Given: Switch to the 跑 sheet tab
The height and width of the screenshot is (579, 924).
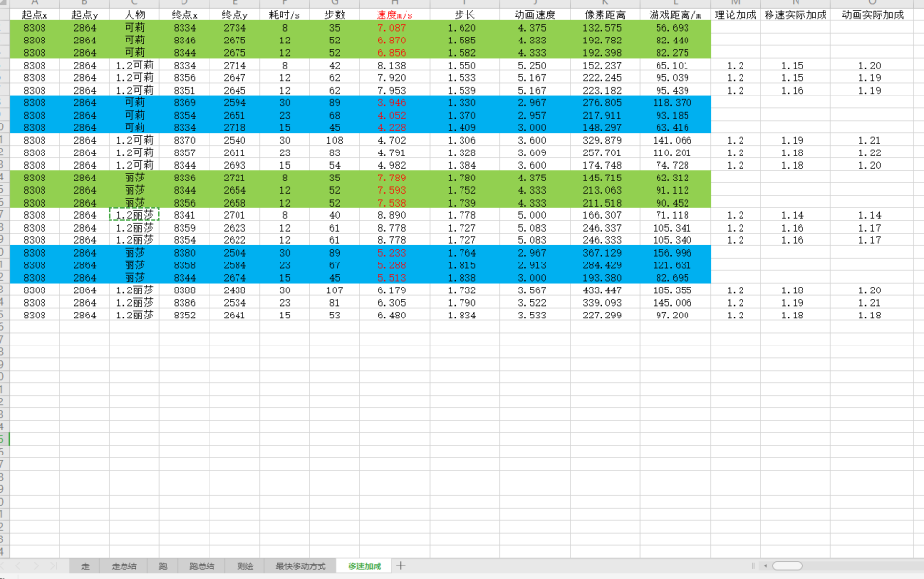Looking at the screenshot, I should [162, 566].
